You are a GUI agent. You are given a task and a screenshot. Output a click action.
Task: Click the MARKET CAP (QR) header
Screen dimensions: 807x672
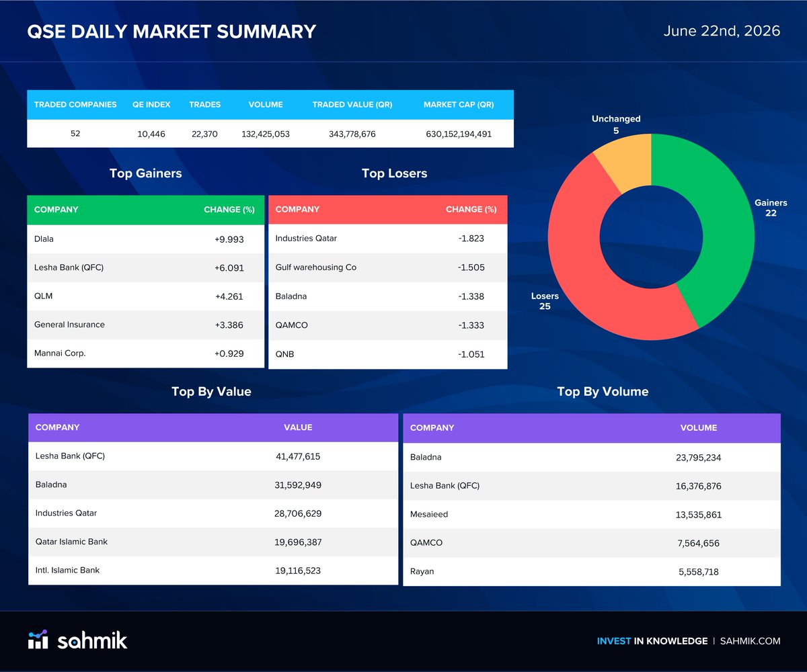click(459, 105)
